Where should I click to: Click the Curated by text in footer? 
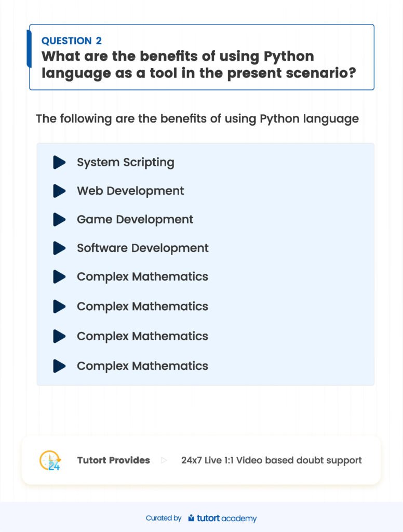pos(164,518)
